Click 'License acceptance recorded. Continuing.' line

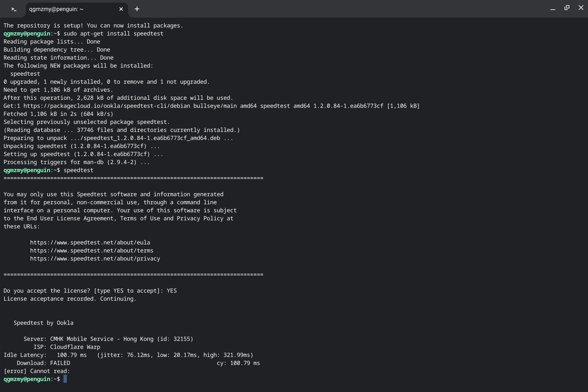(70, 299)
